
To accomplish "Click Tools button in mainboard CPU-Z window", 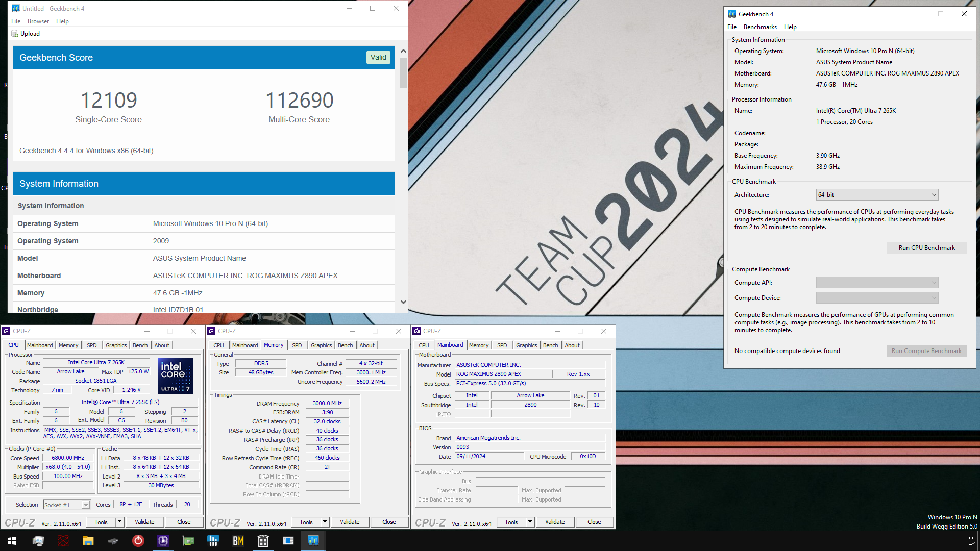I will 511,522.
